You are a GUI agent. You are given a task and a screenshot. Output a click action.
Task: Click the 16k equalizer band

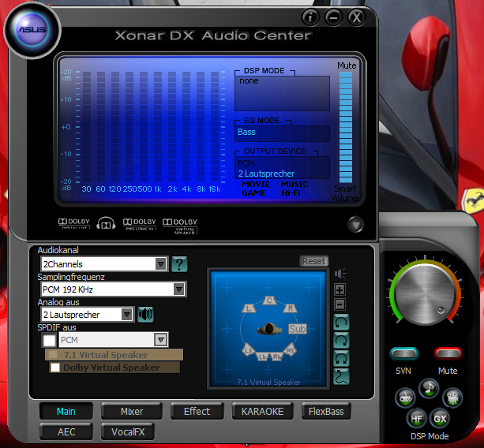(215, 127)
